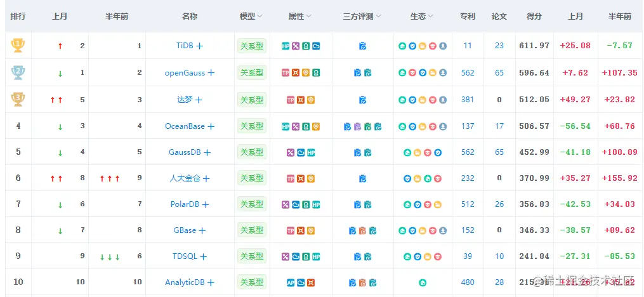Click the plus sign next to AnalyticDB
This screenshot has width=644, height=297.
pos(211,282)
